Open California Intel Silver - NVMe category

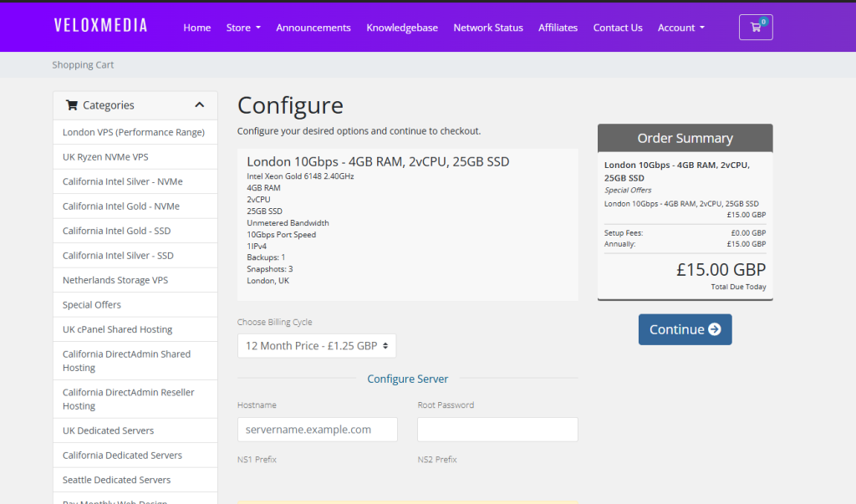[x=135, y=181]
